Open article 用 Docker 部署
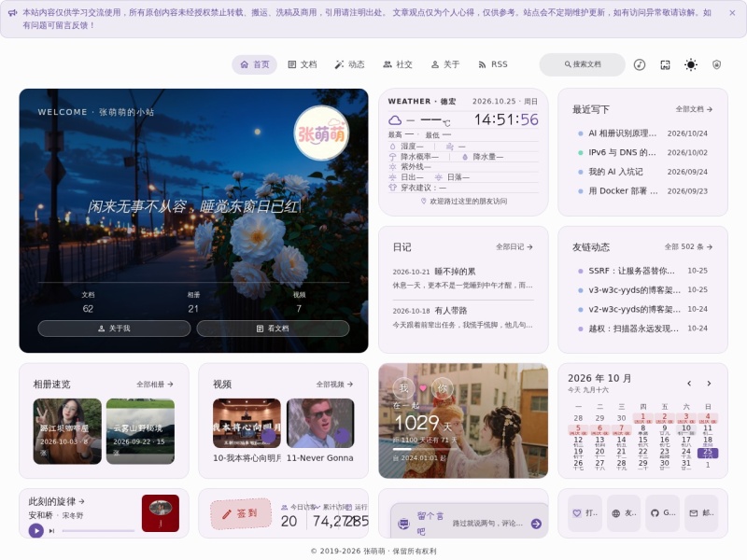This screenshot has width=747, height=560. click(642, 191)
